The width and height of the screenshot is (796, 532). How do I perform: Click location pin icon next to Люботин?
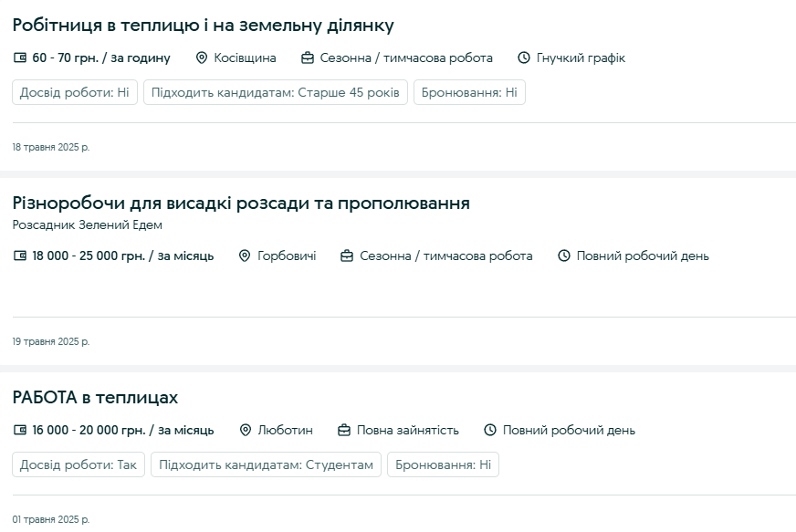click(x=246, y=431)
